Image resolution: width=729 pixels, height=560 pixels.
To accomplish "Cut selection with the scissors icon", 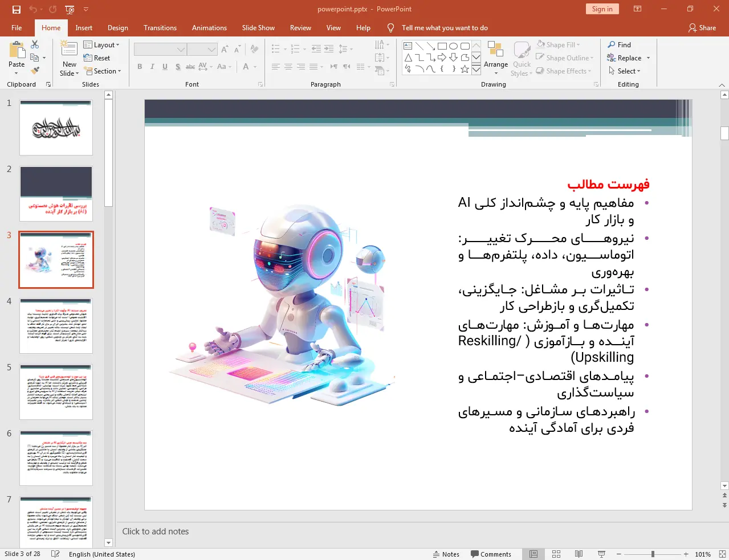I will coord(35,44).
